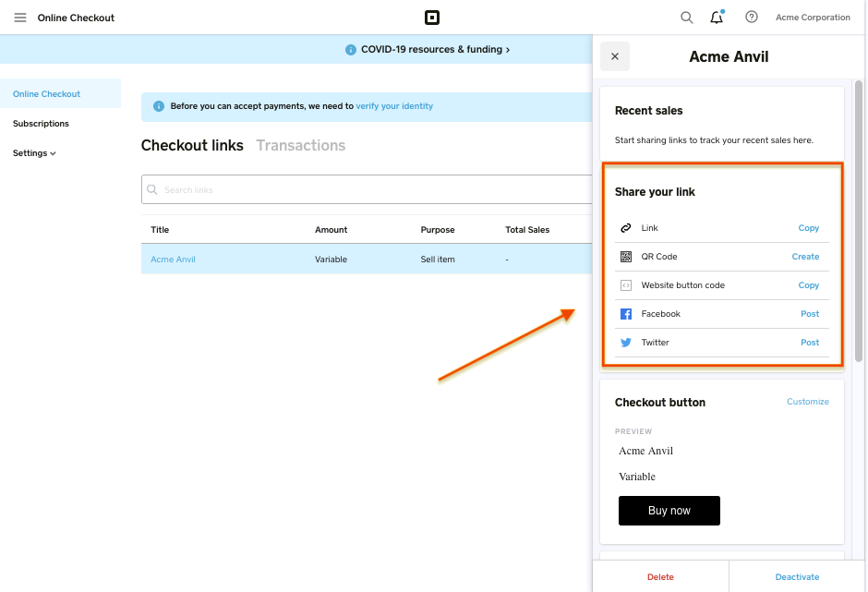Focus the Search links field

point(367,189)
